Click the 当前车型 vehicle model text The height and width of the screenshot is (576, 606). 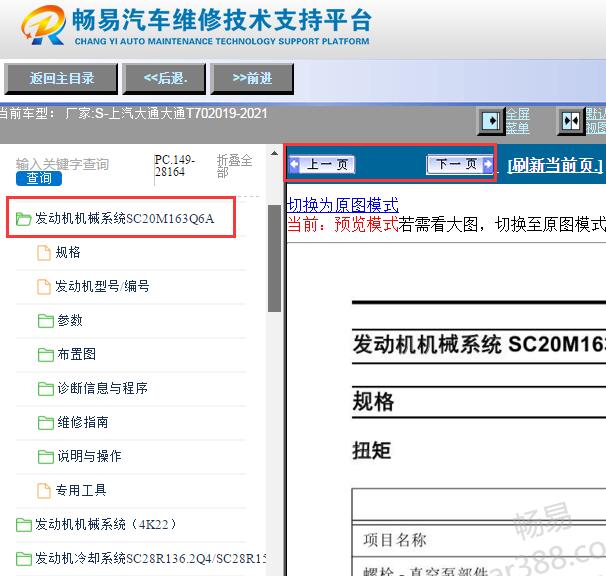[134, 114]
